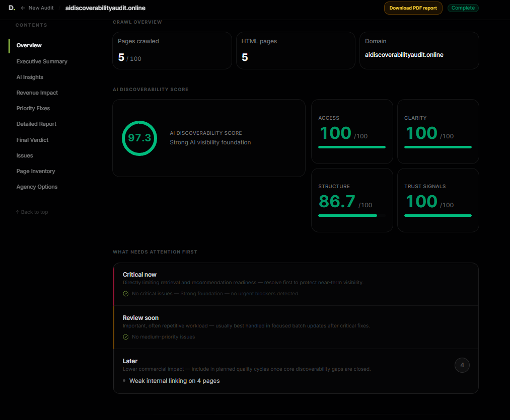Click the aidiscoverabilityaudit.online header title
Viewport: 510px width, 420px height.
[105, 8]
